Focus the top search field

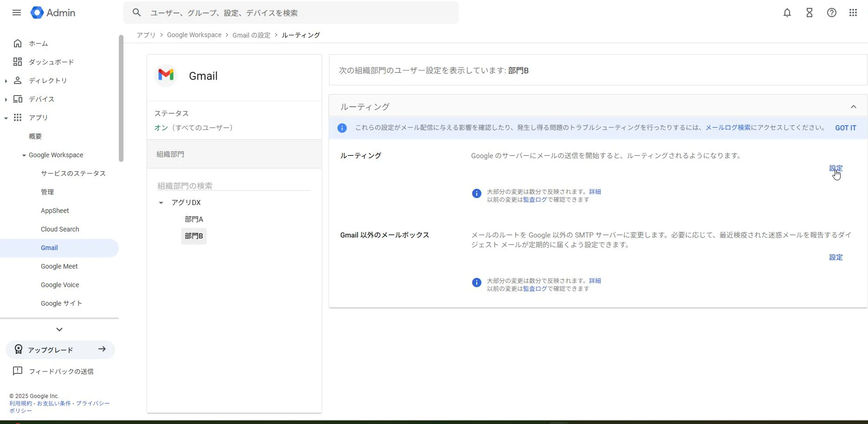tap(291, 13)
